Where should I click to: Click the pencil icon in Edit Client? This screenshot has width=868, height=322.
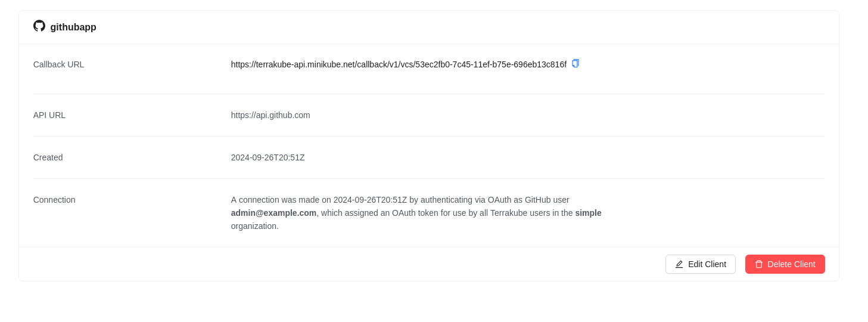click(x=679, y=264)
